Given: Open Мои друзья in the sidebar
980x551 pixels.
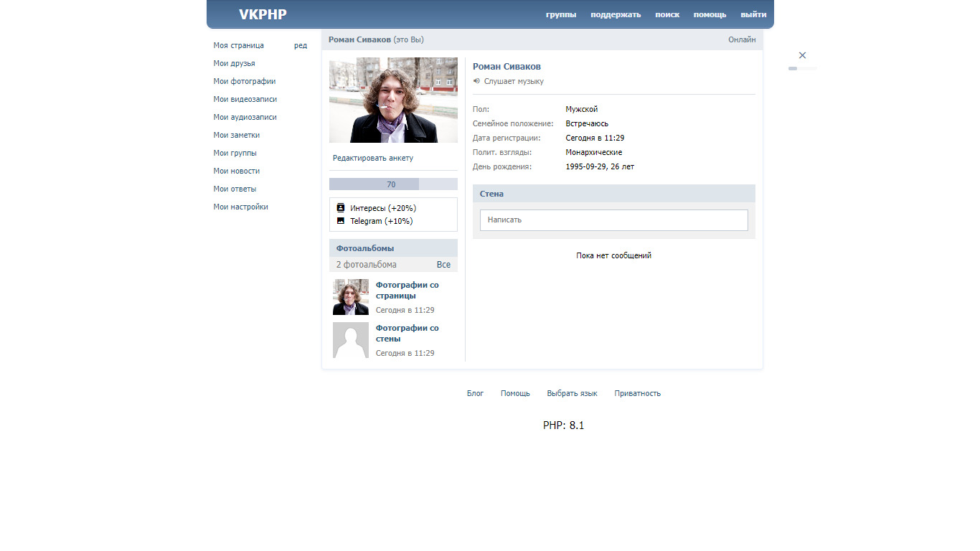Looking at the screenshot, I should click(234, 63).
